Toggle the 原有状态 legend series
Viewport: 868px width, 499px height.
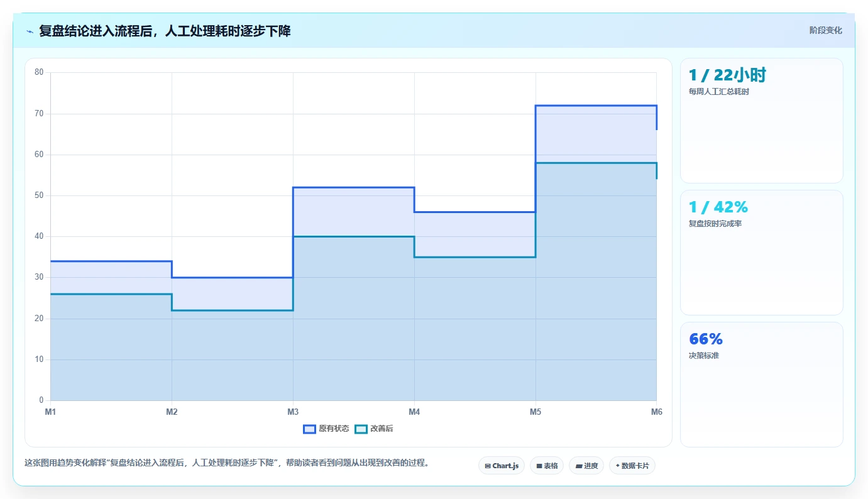(x=326, y=429)
